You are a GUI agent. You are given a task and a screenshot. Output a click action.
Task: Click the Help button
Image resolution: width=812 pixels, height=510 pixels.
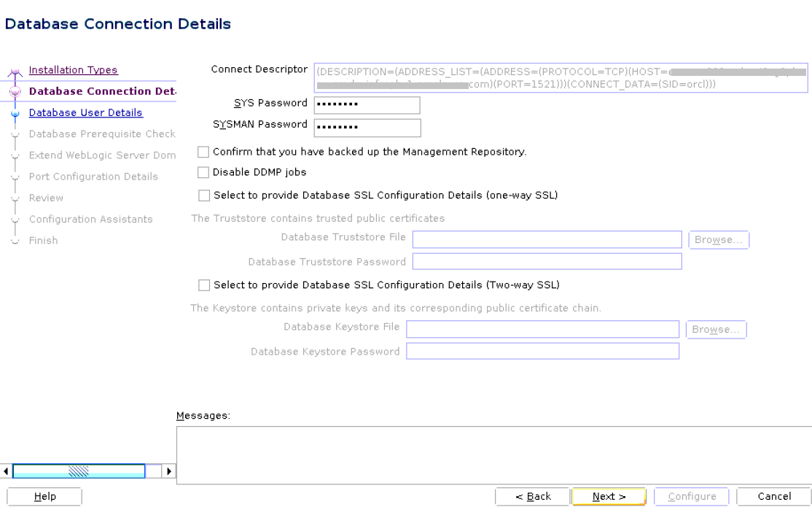[44, 496]
